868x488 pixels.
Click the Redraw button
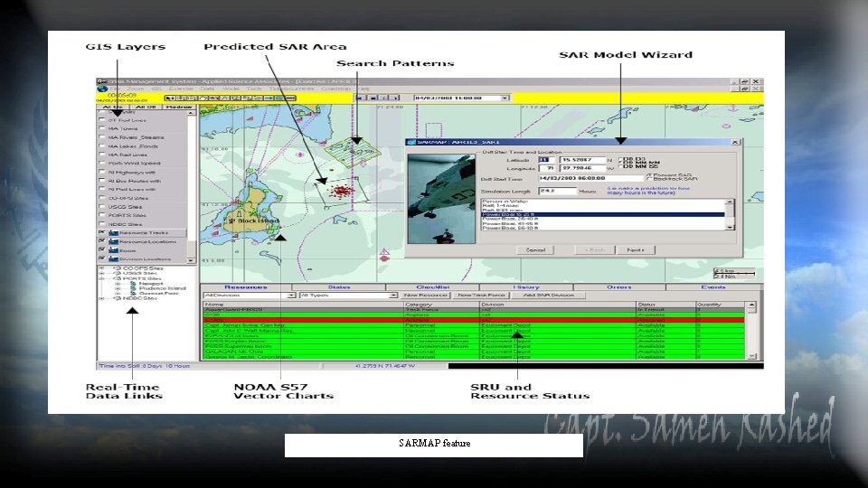pos(179,107)
